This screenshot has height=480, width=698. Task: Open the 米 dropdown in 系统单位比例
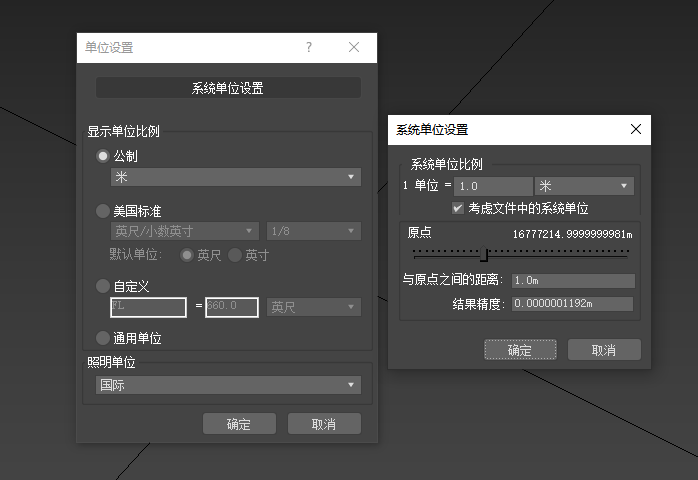584,186
